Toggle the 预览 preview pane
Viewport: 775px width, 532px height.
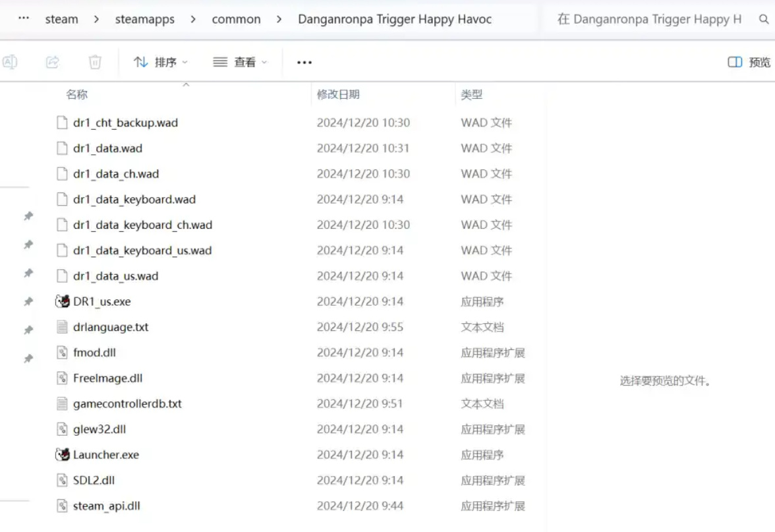click(749, 62)
